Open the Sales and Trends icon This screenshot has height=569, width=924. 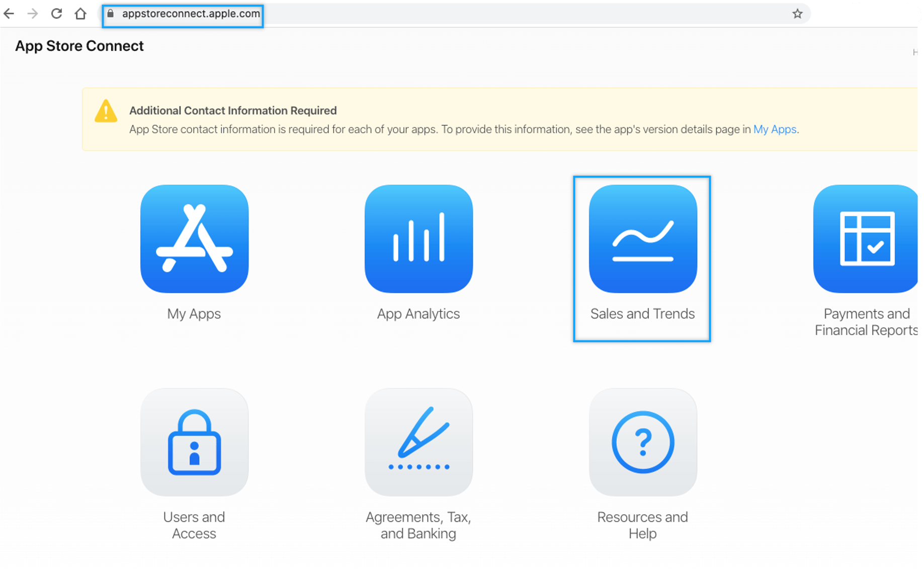pyautogui.click(x=643, y=238)
